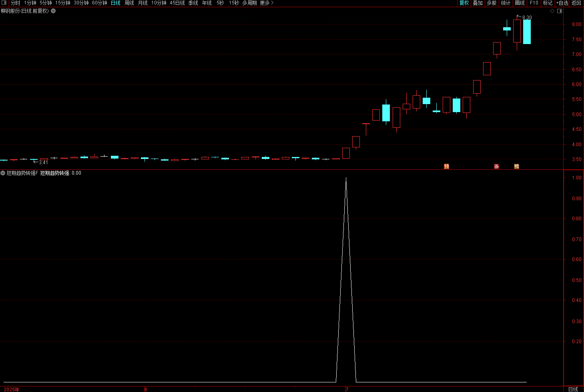The height and width of the screenshot is (392, 584).
Task: Click the 榜 ranking marker icon
Action: pyautogui.click(x=516, y=167)
